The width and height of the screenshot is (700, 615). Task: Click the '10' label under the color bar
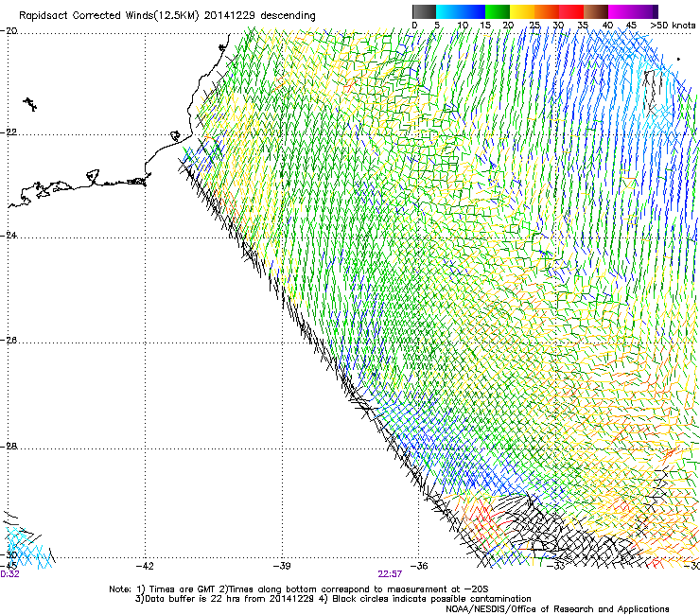(463, 26)
